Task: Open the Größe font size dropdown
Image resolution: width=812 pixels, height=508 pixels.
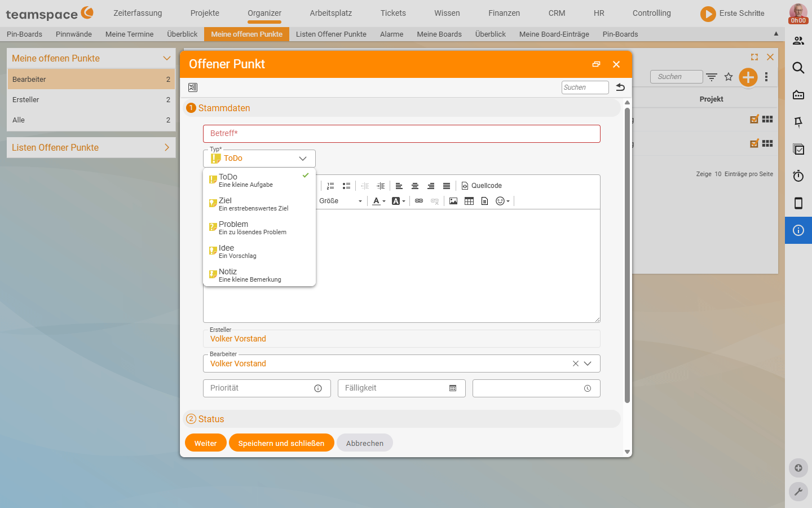Action: click(x=341, y=201)
